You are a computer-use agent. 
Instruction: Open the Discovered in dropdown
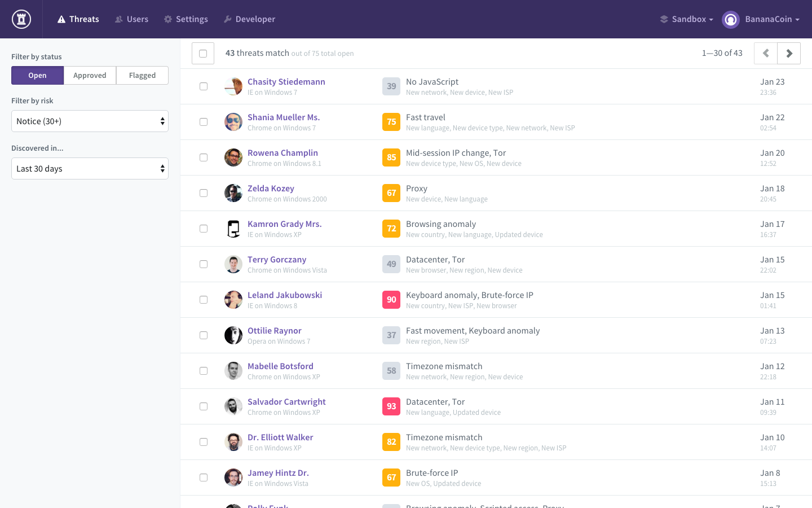click(x=90, y=169)
